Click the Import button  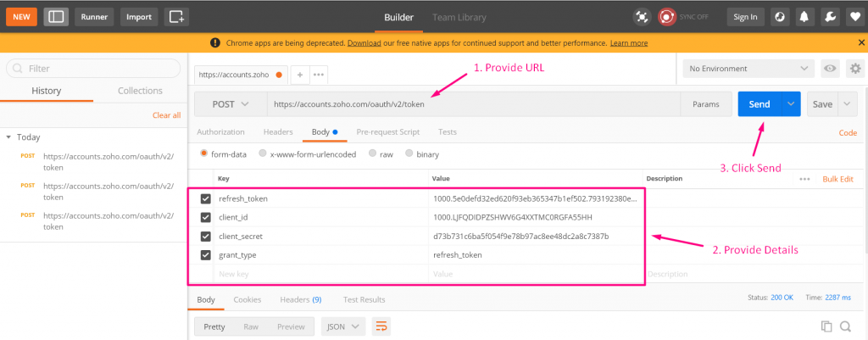(139, 17)
